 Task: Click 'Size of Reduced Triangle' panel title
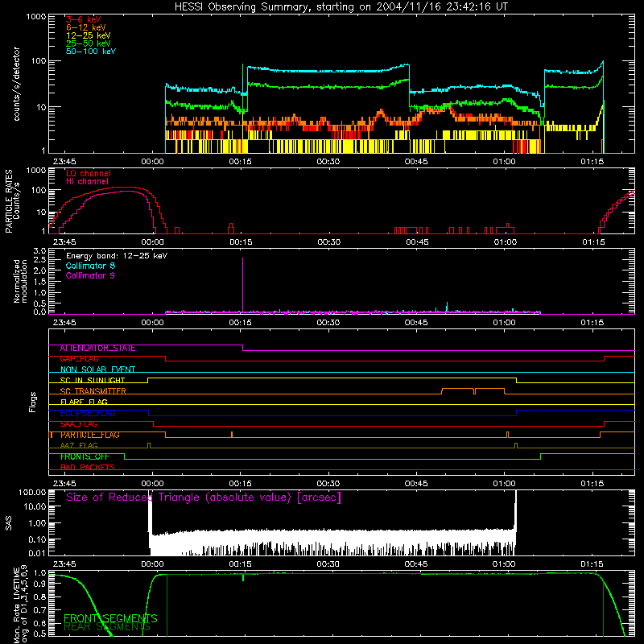coord(204,497)
